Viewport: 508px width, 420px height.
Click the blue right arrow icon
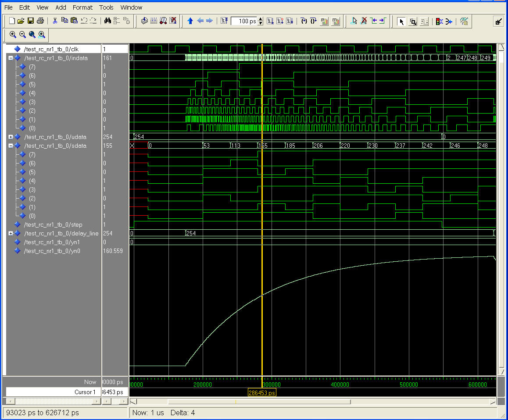pos(210,21)
